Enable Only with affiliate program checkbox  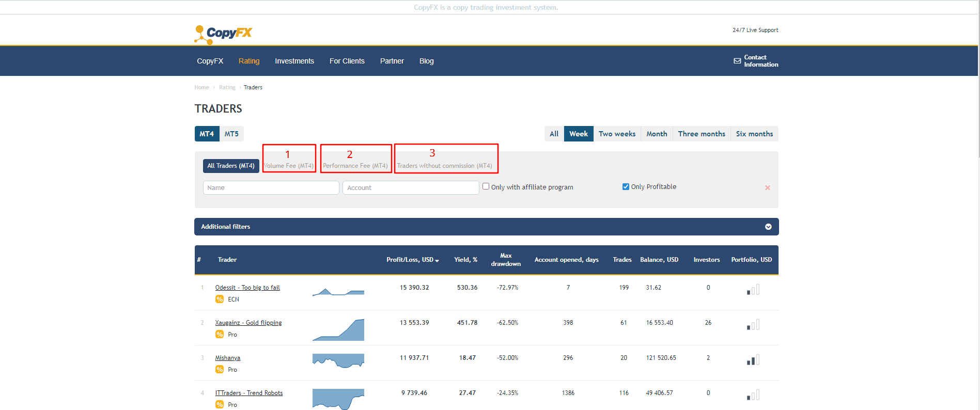[486, 186]
